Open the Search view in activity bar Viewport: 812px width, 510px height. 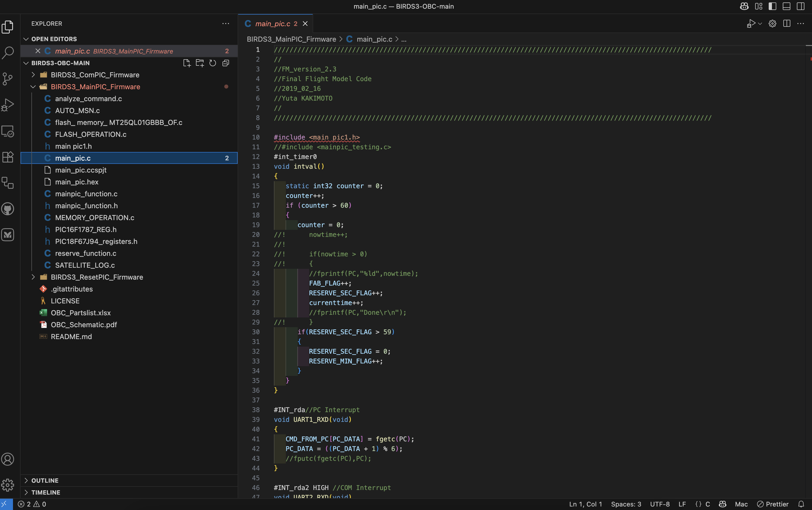point(8,52)
